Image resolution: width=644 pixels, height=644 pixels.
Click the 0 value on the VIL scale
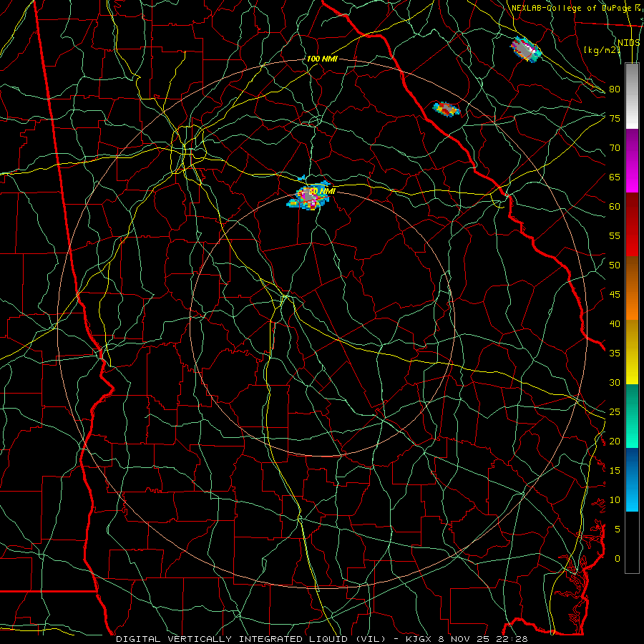pos(618,559)
